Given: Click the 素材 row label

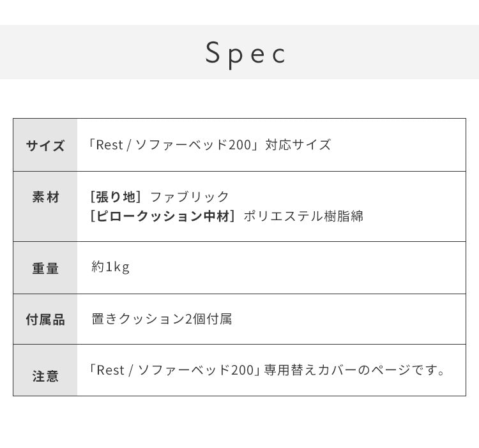Looking at the screenshot, I should tap(45, 197).
